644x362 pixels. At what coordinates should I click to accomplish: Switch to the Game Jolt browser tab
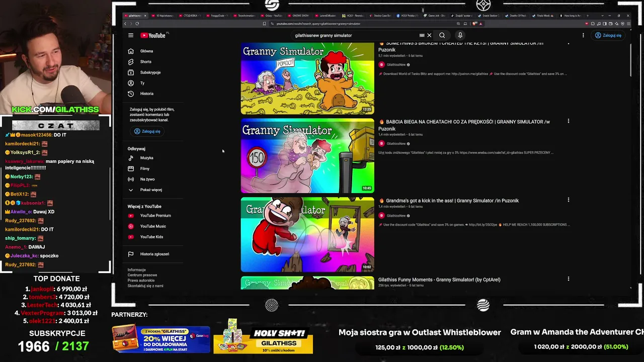[434, 16]
